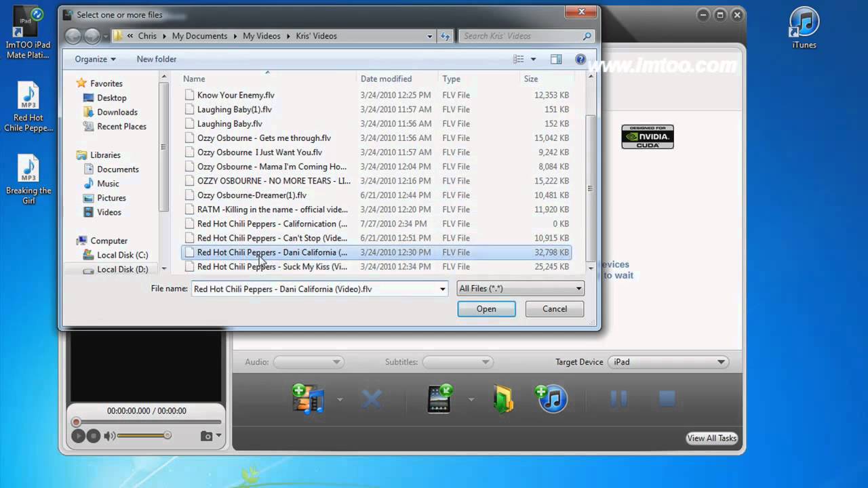Open the view options dropdown arrow
This screenshot has width=868, height=488.
(533, 59)
